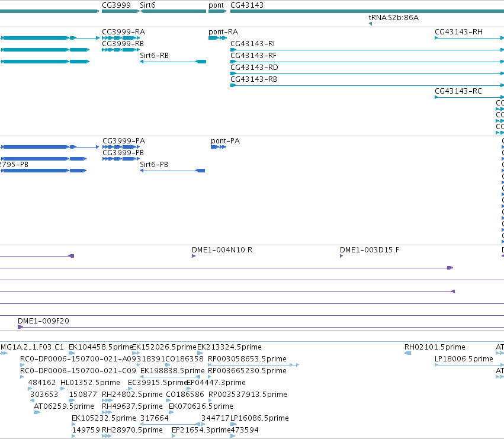Viewport: 504px width, 439px height.
Task: Select the tRNA:S2b:86A label
Action: coord(394,18)
